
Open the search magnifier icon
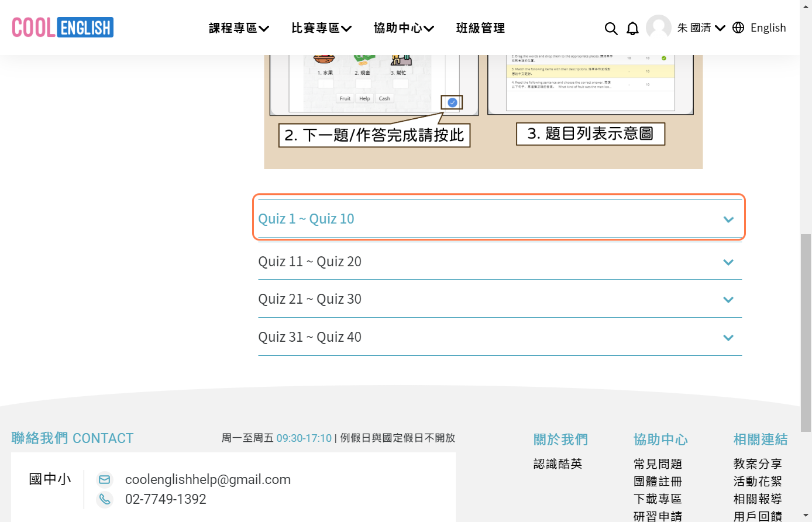pyautogui.click(x=611, y=28)
